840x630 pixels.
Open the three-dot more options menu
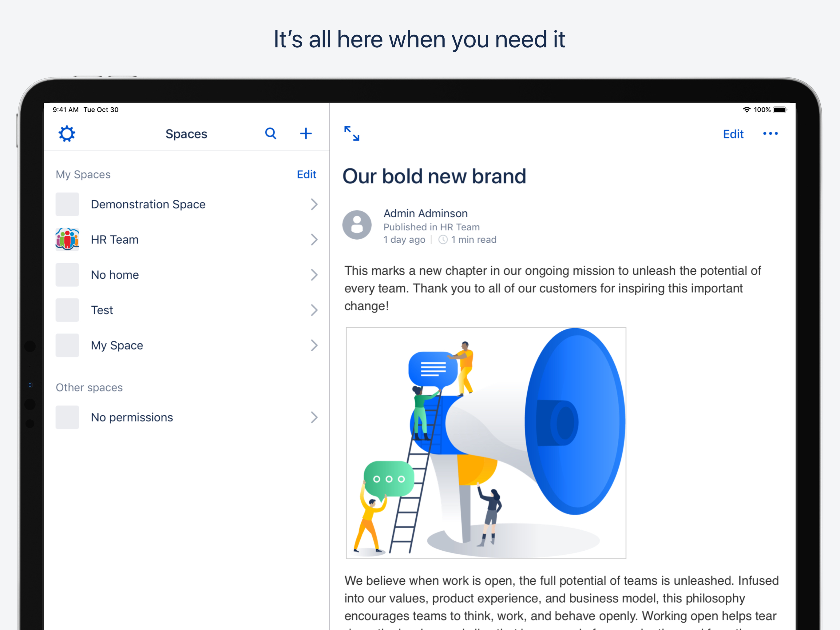(770, 134)
